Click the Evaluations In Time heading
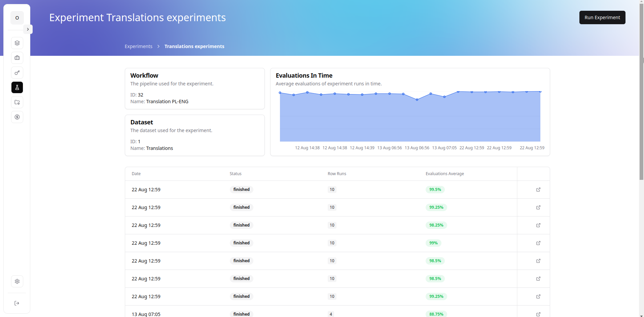This screenshot has width=644, height=317. click(304, 76)
